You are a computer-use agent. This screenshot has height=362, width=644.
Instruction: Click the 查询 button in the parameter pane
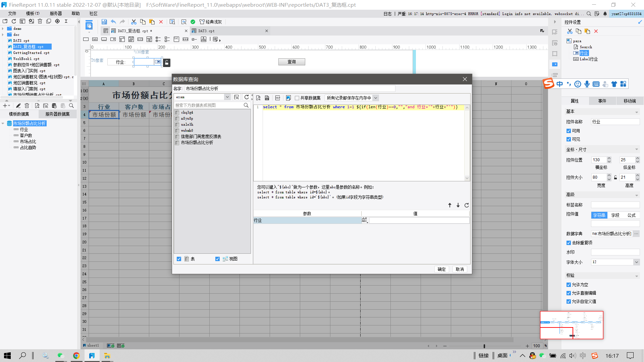tap(291, 62)
